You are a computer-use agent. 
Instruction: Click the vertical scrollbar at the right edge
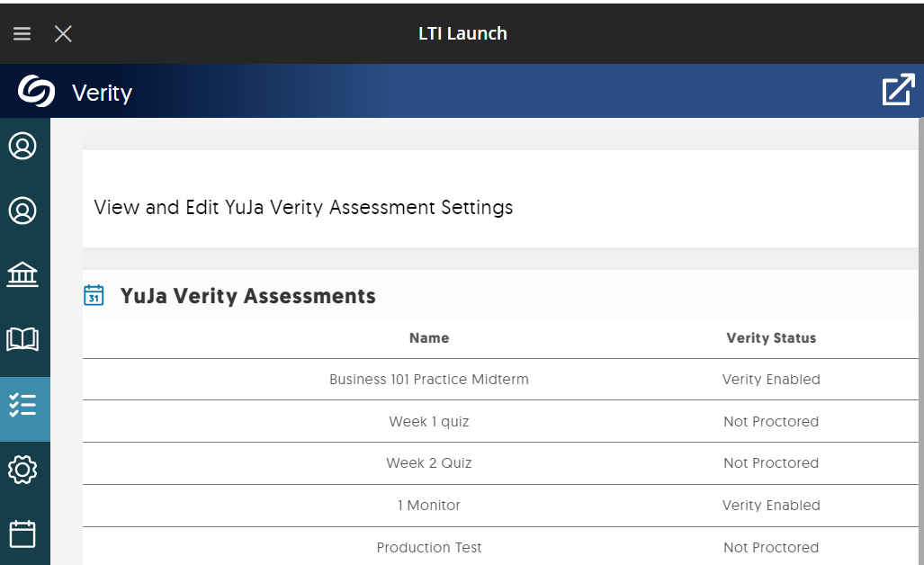coord(920,342)
